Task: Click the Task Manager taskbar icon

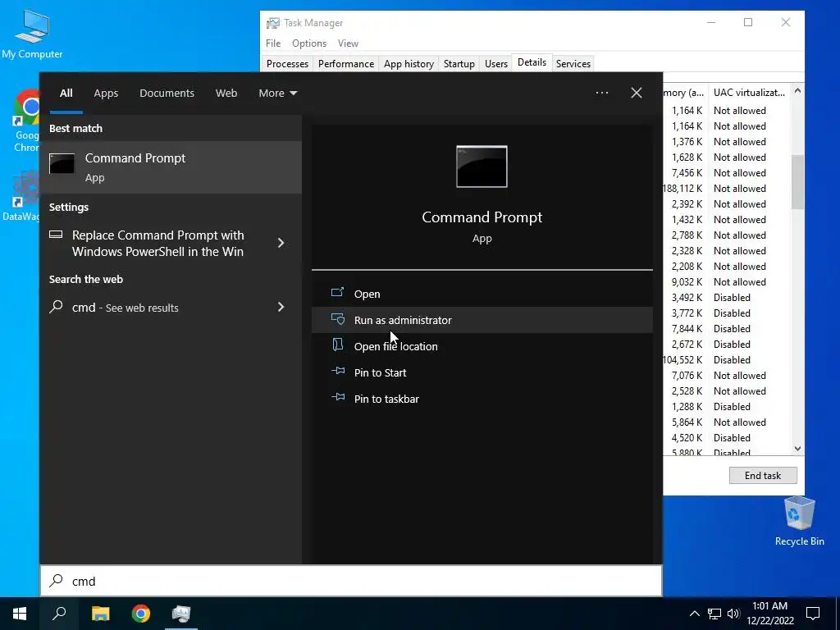Action: coord(181,614)
